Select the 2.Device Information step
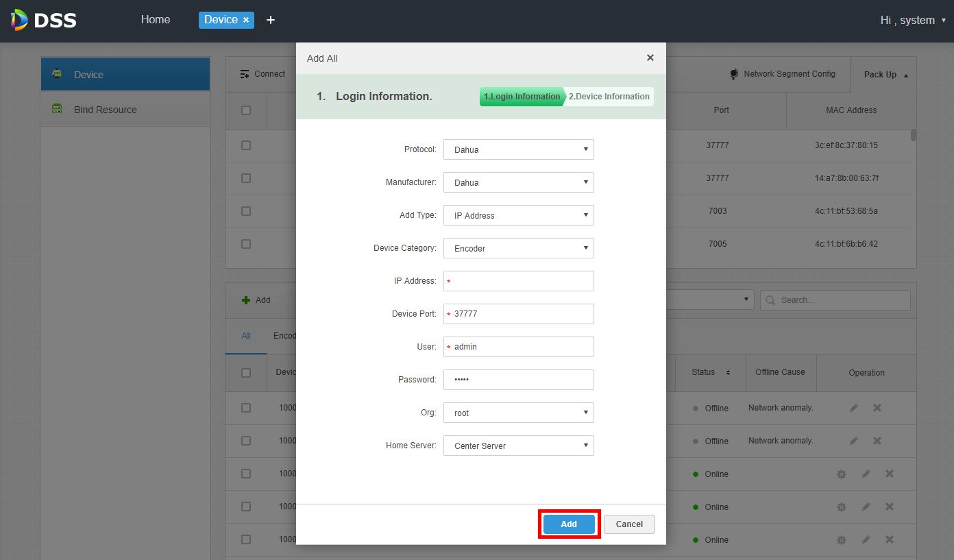Image resolution: width=954 pixels, height=560 pixels. coord(609,97)
